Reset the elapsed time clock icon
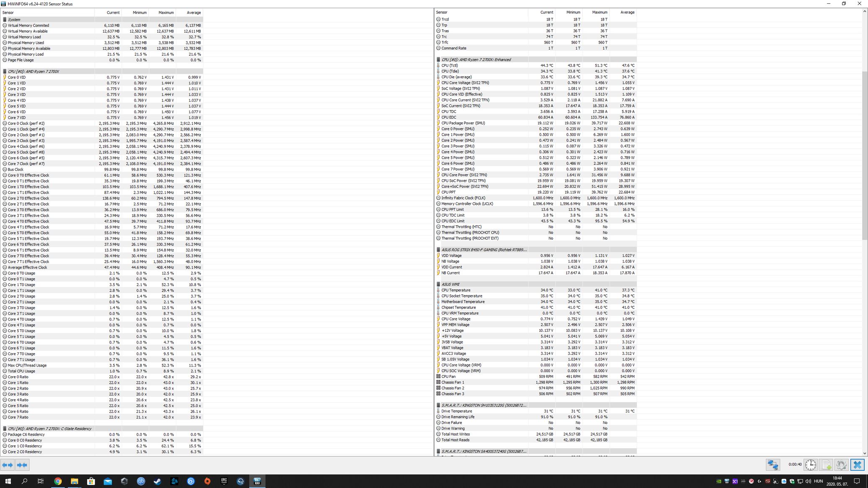The height and width of the screenshot is (488, 868). (x=811, y=465)
